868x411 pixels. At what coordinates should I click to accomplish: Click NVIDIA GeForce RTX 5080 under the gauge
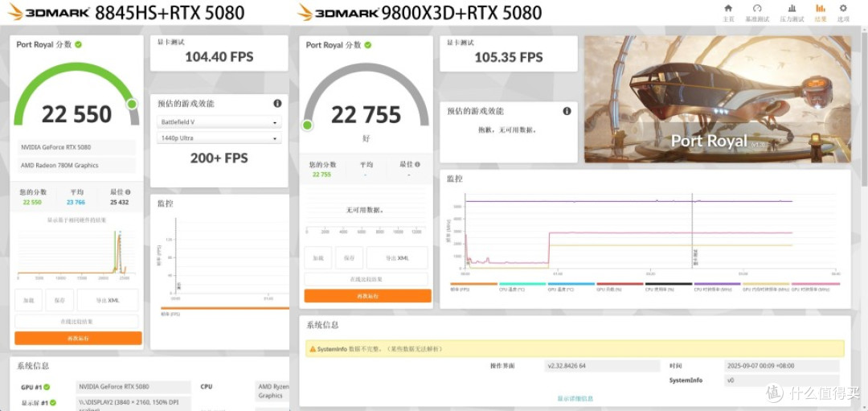click(77, 147)
